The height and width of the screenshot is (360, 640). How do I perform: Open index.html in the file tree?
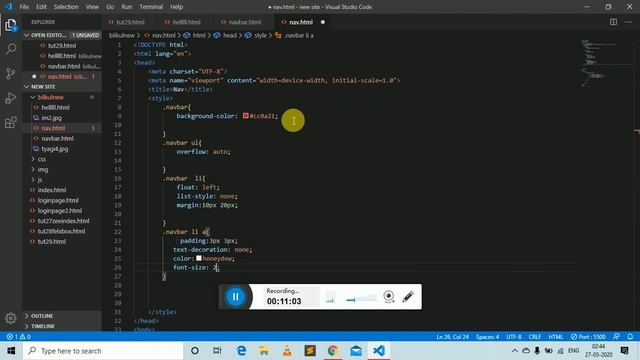[52, 190]
